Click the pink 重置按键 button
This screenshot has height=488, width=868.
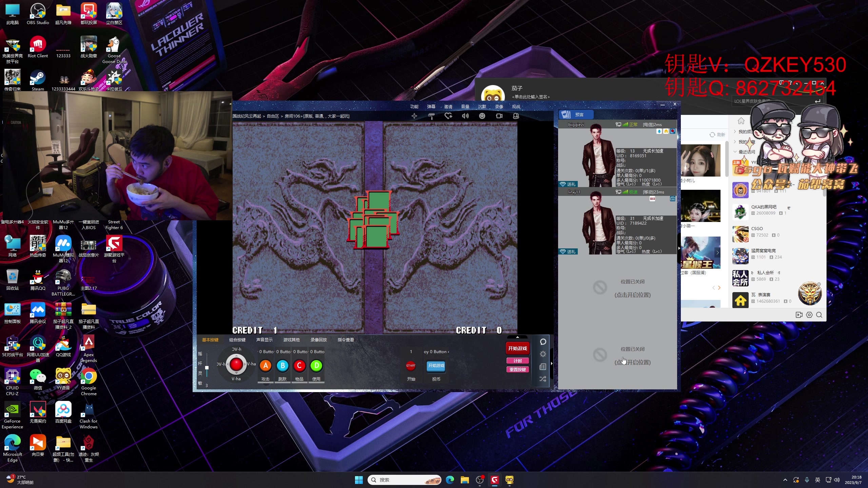[517, 370]
